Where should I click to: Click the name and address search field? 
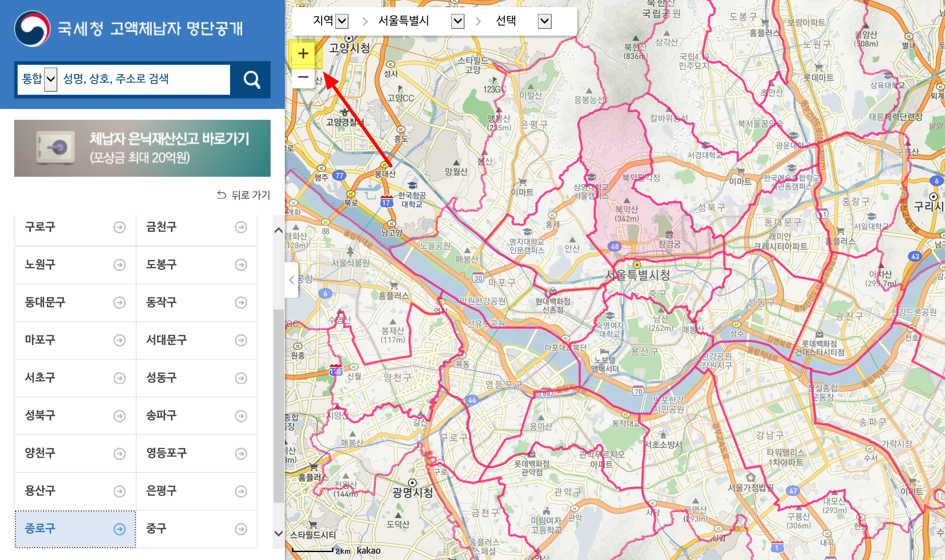click(x=145, y=79)
